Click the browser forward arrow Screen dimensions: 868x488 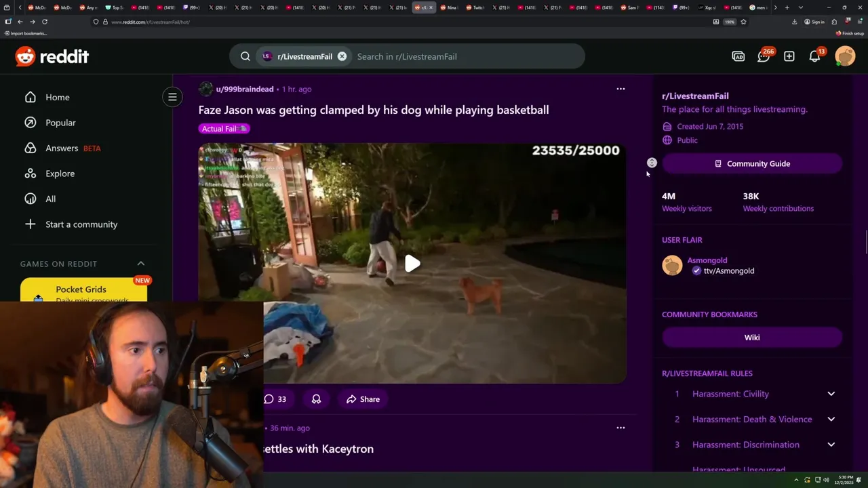pos(32,22)
